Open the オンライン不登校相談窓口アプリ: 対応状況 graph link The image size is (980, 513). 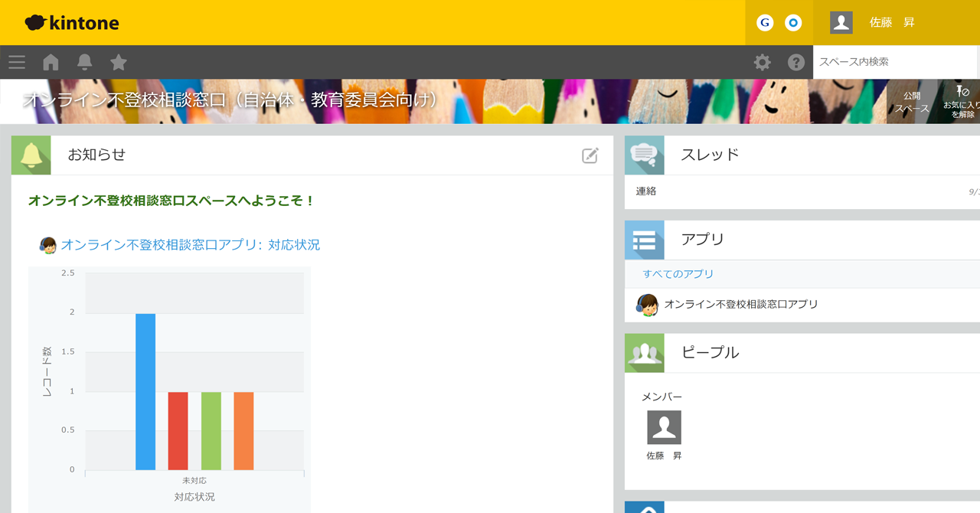(x=190, y=245)
